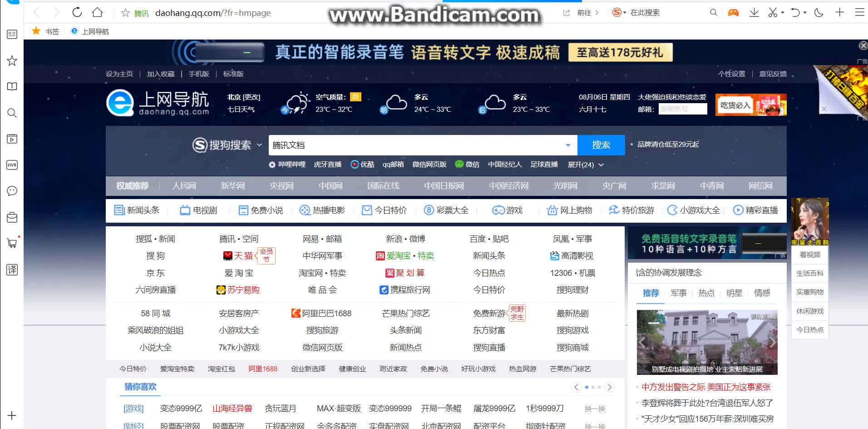Click 哔哩哔哩 quick link

pos(292,165)
